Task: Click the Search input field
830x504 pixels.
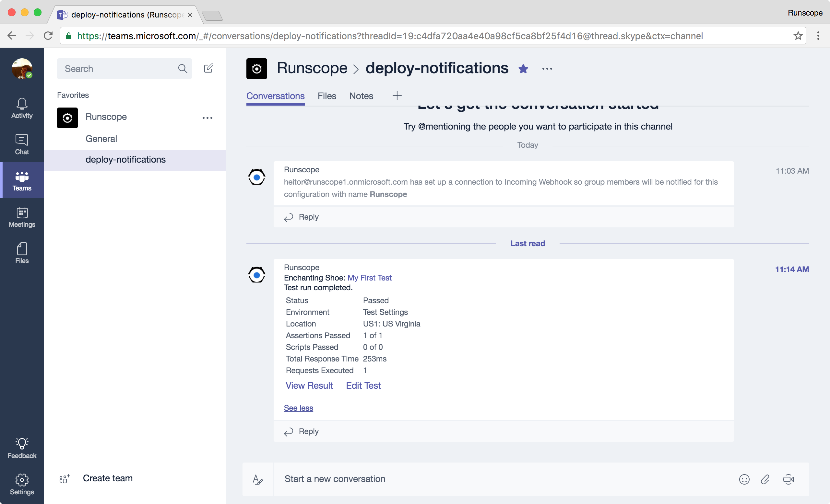Action: coord(124,69)
